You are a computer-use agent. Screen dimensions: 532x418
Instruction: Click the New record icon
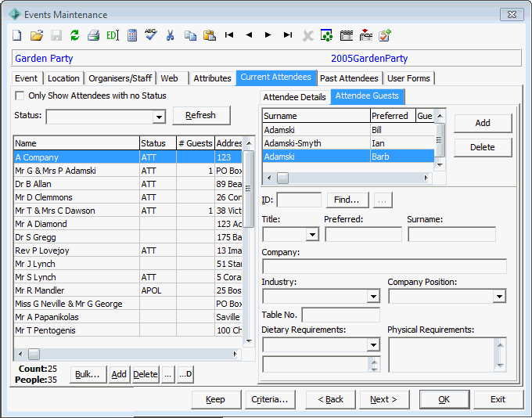tap(17, 35)
